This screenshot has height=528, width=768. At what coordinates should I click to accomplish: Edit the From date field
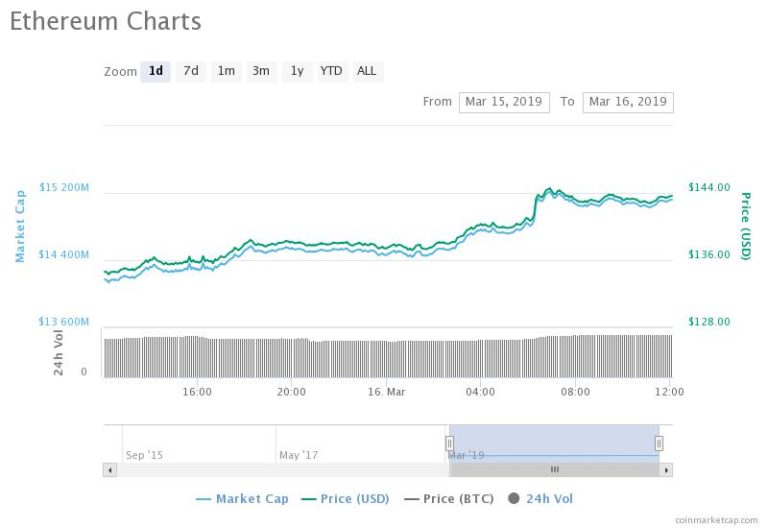[x=504, y=102]
